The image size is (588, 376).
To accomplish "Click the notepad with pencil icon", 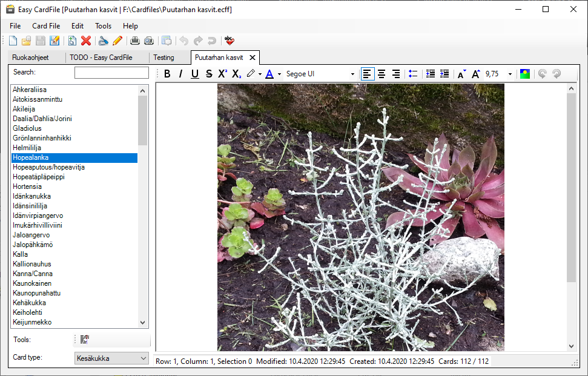I will click(55, 41).
